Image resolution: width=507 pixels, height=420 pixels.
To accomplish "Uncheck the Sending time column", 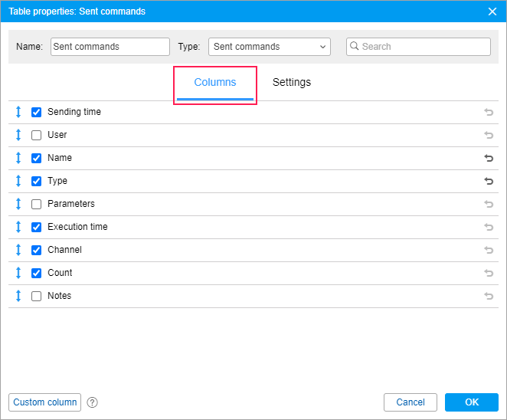I will tap(36, 113).
